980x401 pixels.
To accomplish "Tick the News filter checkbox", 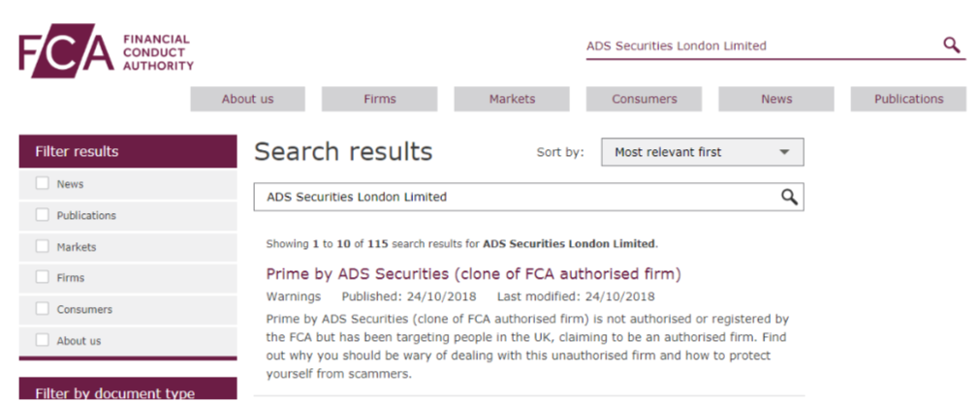I will tap(42, 184).
